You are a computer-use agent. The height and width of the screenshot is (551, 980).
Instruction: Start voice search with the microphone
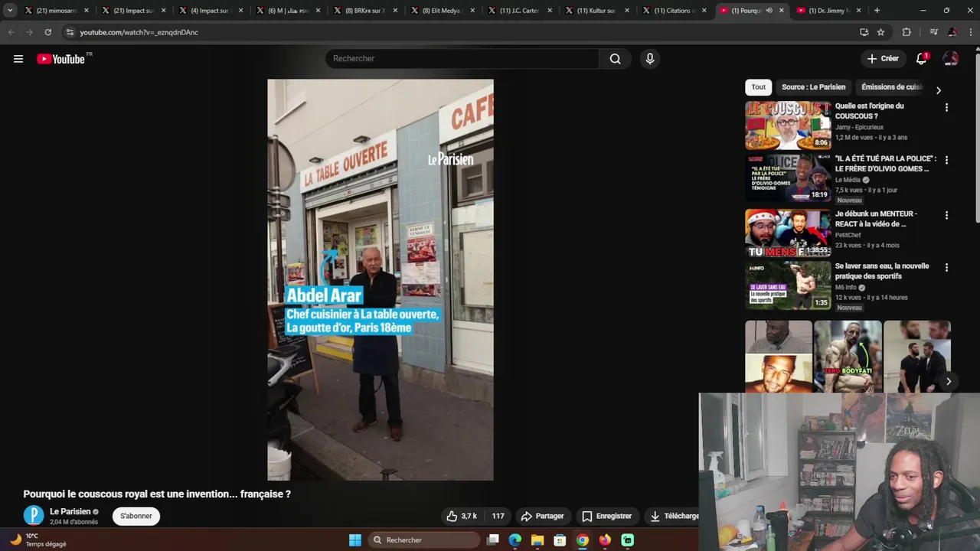tap(649, 59)
